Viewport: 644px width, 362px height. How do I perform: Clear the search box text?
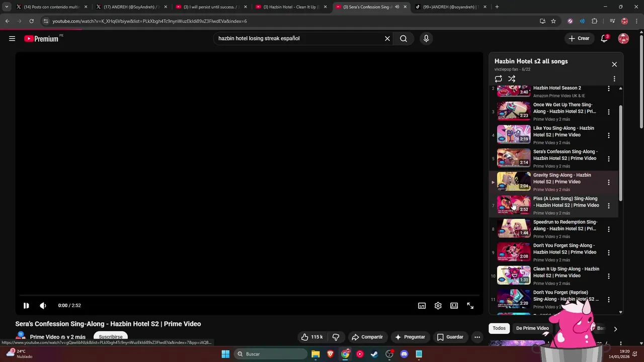pyautogui.click(x=387, y=39)
